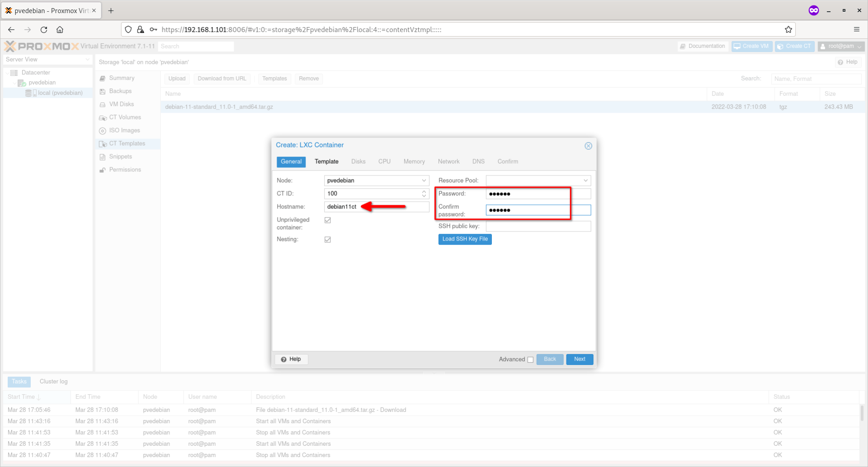Open the ISO Images section

[x=123, y=130]
